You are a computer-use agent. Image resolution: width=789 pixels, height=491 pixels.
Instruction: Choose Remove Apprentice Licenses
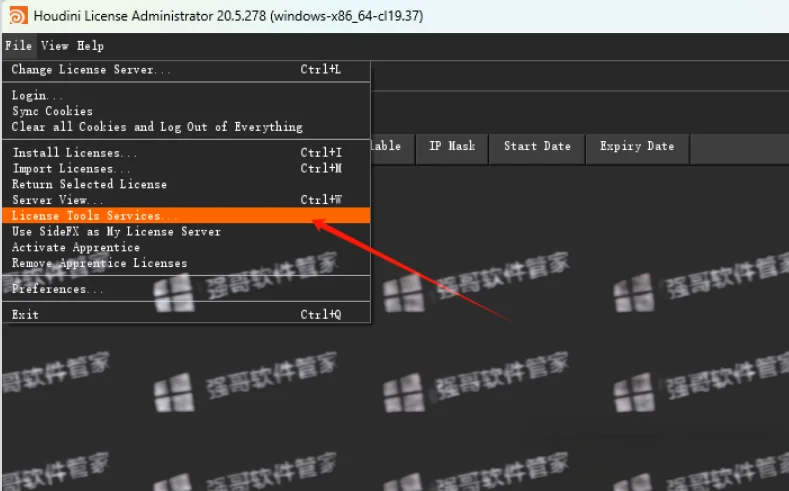coord(186,263)
